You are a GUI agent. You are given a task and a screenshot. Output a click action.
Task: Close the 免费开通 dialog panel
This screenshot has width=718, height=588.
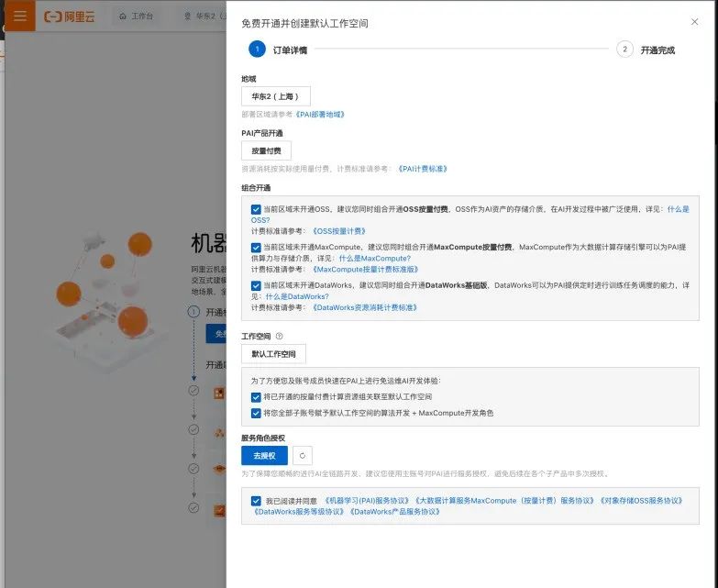(694, 21)
